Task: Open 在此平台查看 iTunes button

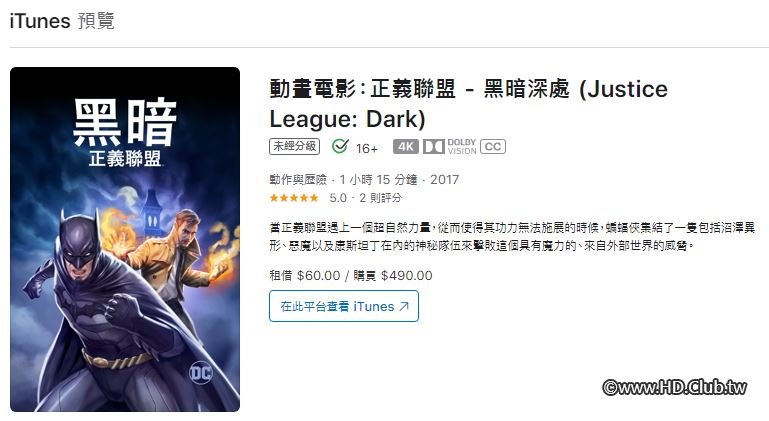Action: (344, 306)
